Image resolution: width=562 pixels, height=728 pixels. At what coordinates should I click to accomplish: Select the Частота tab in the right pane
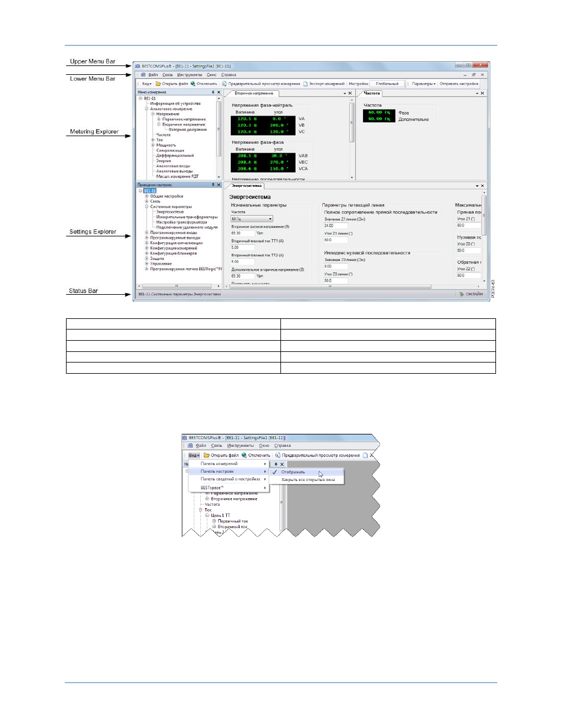coord(372,93)
